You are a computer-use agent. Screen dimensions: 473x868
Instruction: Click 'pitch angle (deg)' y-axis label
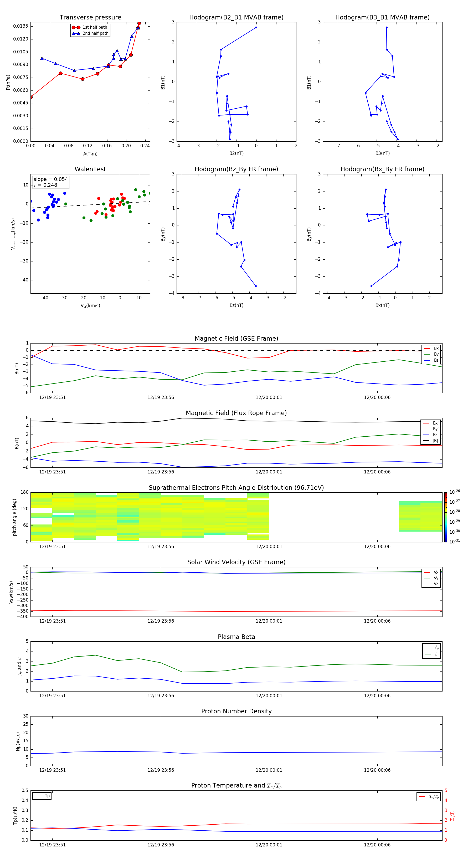click(14, 517)
